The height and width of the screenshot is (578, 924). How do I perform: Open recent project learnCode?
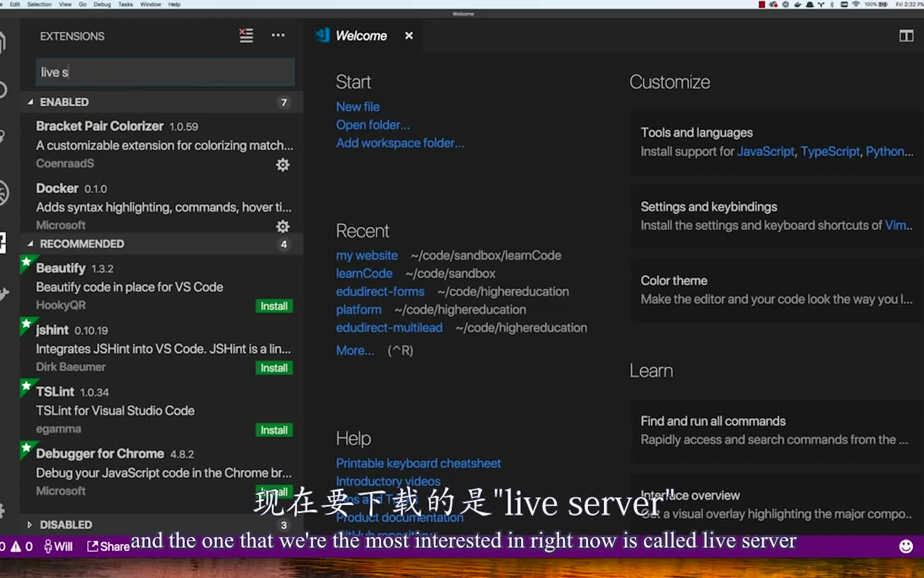pyautogui.click(x=364, y=273)
